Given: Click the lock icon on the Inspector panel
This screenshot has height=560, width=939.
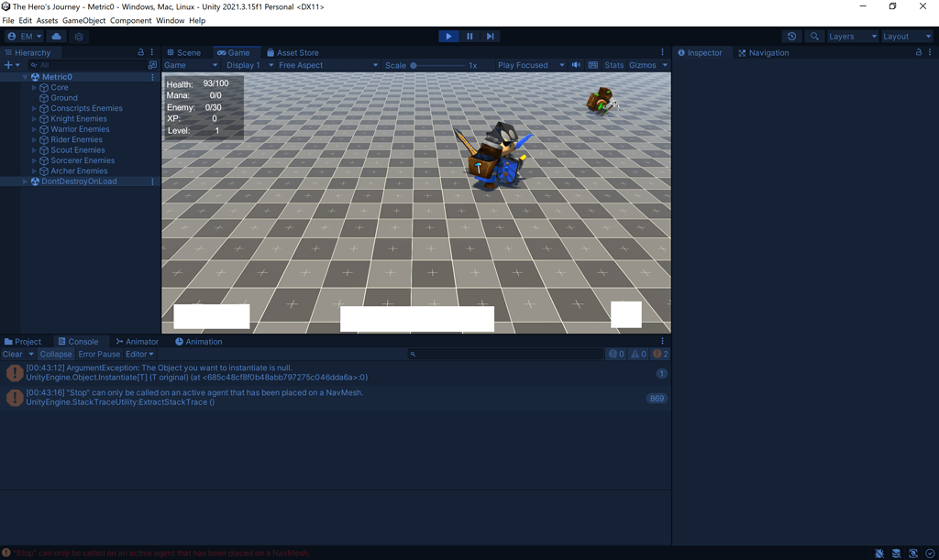Looking at the screenshot, I should [x=917, y=52].
